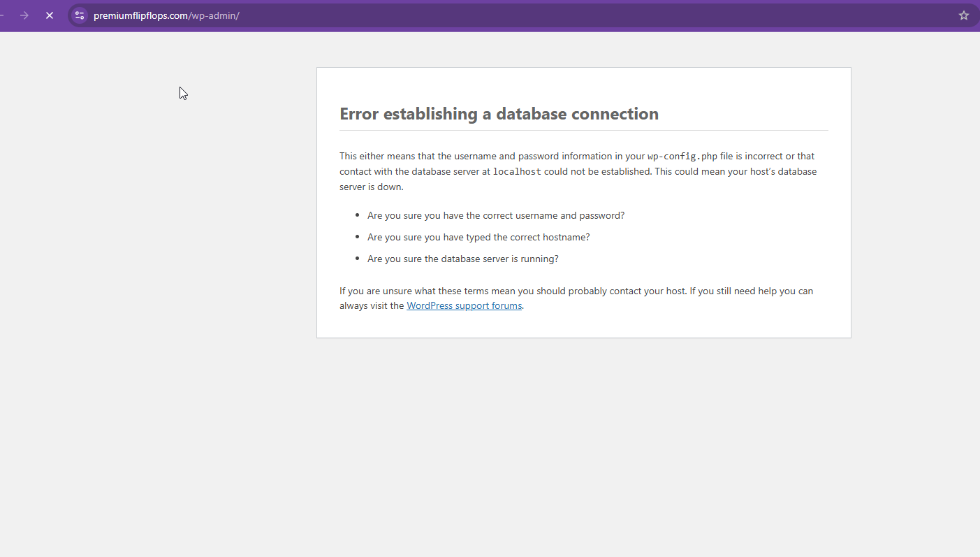Click the correct username and password bullet
Viewport: 980px width, 557px height.
496,215
